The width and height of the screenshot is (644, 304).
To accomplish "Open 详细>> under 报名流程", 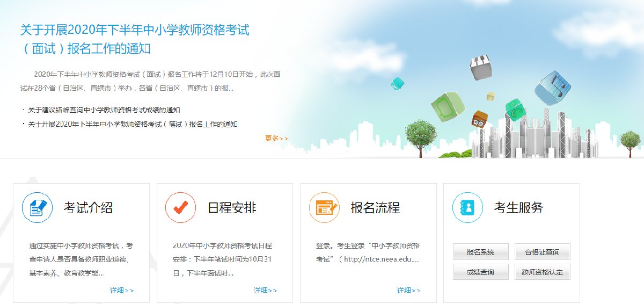I will (x=409, y=291).
